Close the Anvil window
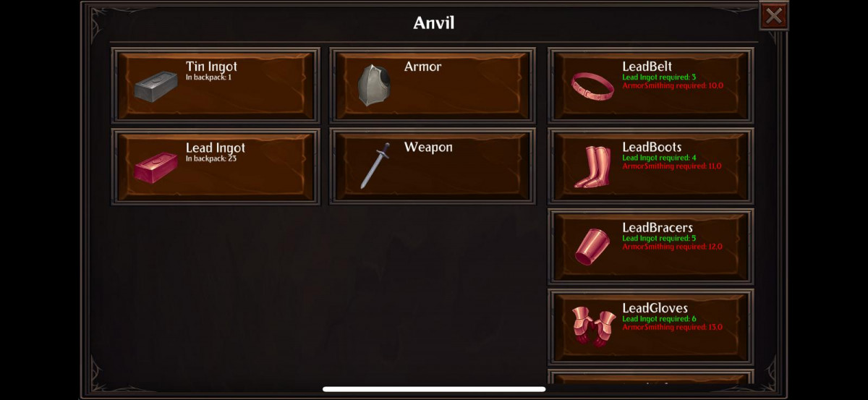Image resolution: width=868 pixels, height=400 pixels. (x=774, y=15)
